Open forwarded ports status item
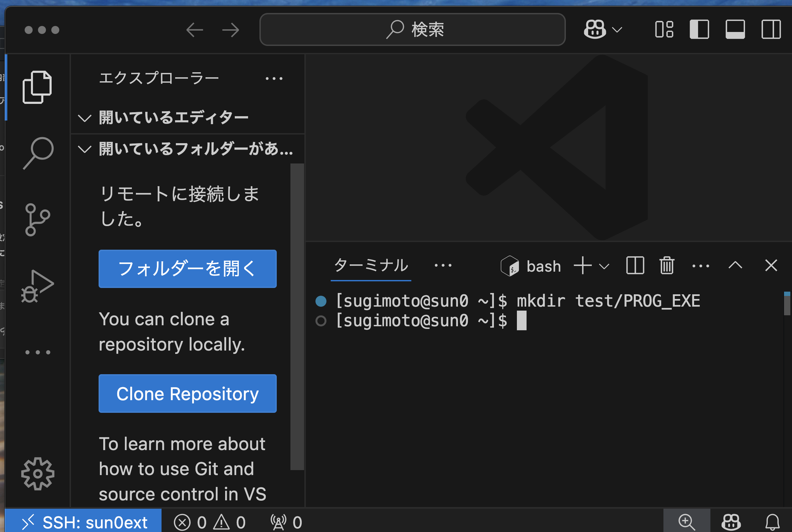 pyautogui.click(x=286, y=522)
